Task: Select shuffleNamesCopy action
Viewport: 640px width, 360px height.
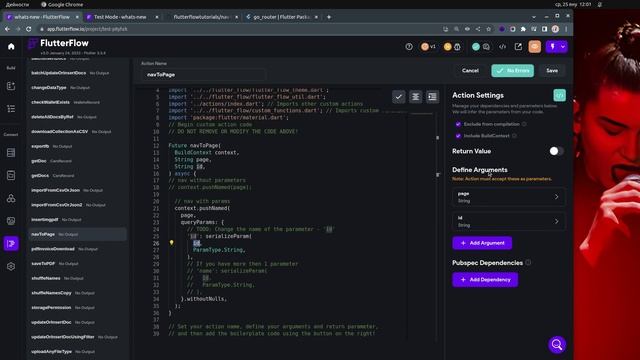Action: [x=78, y=293]
